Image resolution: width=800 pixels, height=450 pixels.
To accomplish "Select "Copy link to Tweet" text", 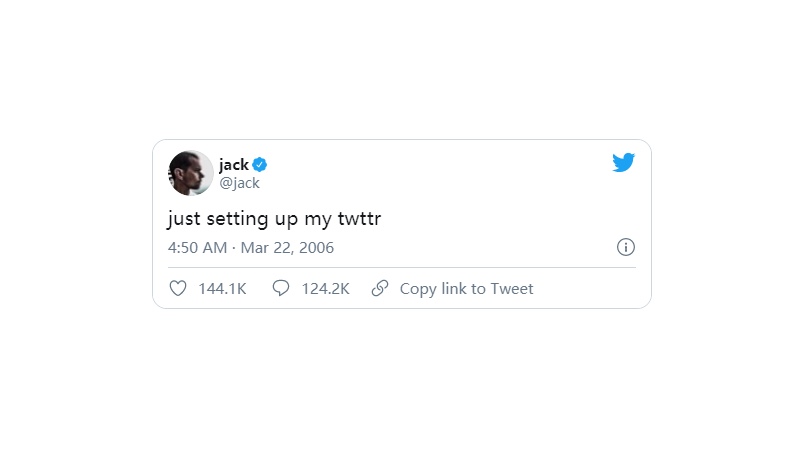I will click(466, 289).
